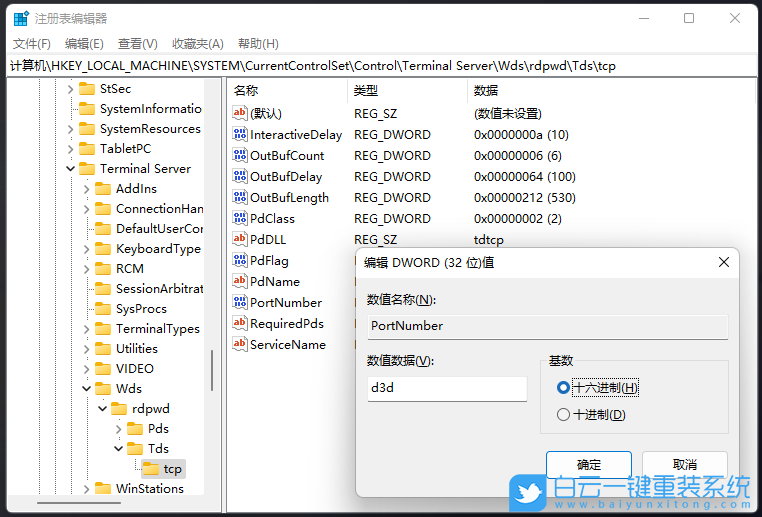This screenshot has height=517, width=762.
Task: Select the (默认) string value icon
Action: (240, 113)
